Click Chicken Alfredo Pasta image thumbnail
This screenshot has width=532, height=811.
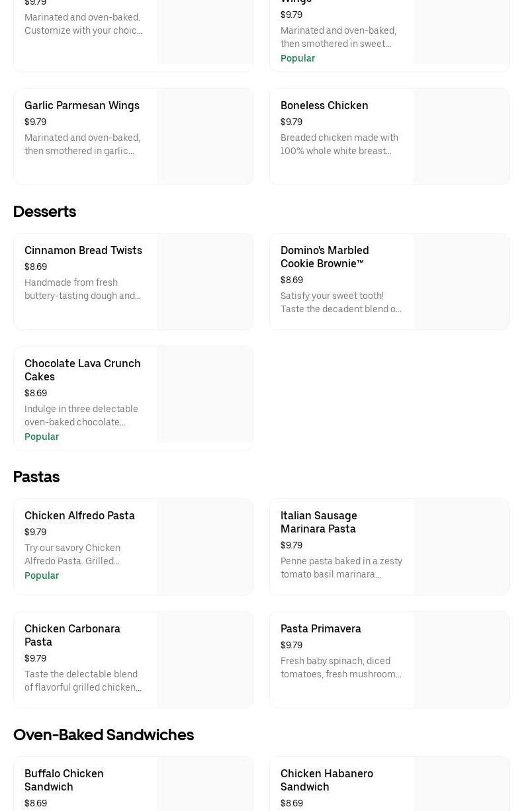(x=205, y=546)
